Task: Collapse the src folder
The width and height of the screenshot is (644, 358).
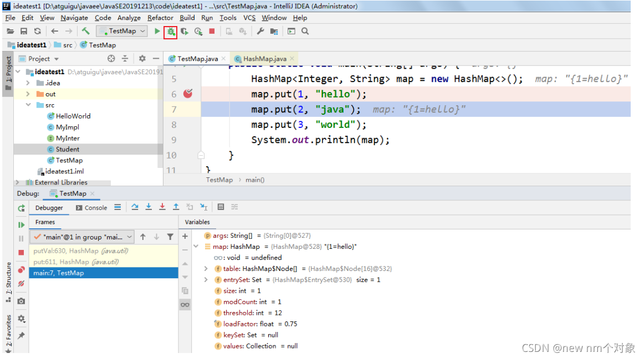Action: (x=28, y=105)
